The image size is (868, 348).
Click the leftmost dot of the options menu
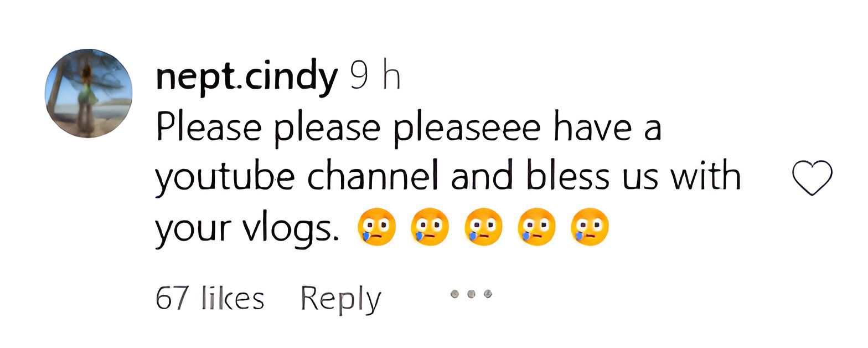pyautogui.click(x=455, y=294)
